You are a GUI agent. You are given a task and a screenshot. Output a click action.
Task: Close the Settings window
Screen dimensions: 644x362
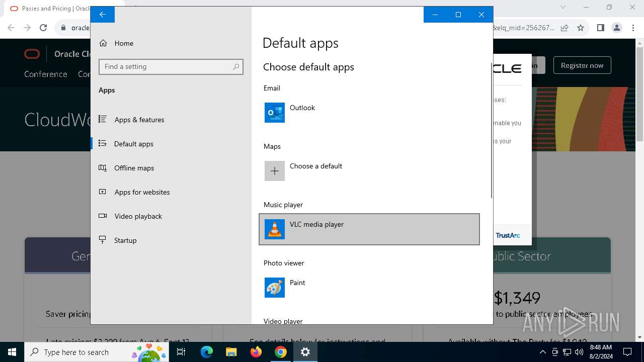(481, 15)
